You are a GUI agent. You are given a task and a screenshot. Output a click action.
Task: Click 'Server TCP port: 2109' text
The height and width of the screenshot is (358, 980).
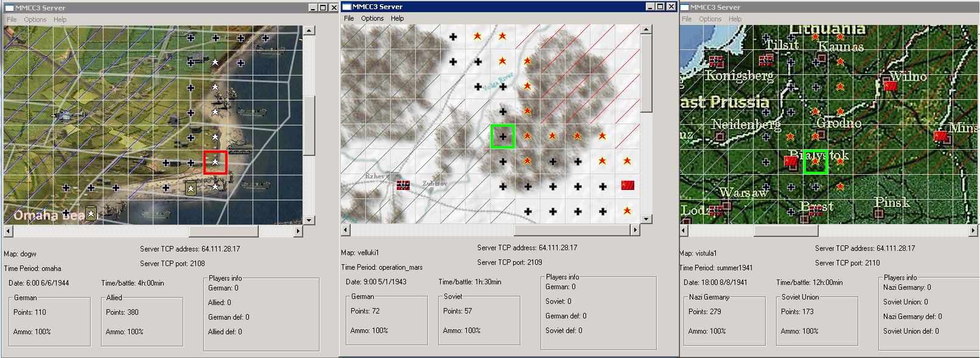pyautogui.click(x=509, y=262)
